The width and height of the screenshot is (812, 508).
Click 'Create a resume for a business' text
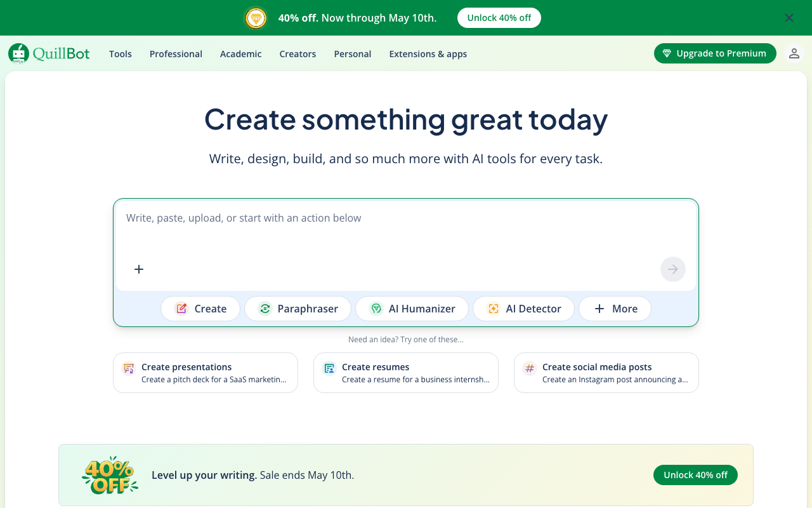[416, 380]
